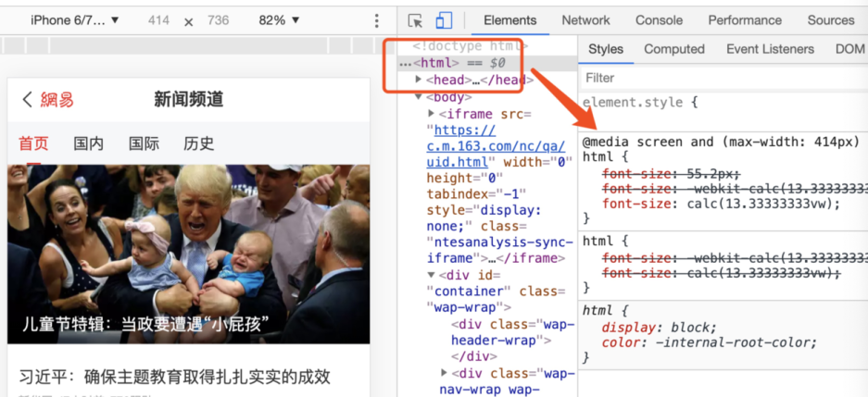Open the Event Listeners sub-tab
Viewport: 868px width, 397px height.
pyautogui.click(x=770, y=49)
